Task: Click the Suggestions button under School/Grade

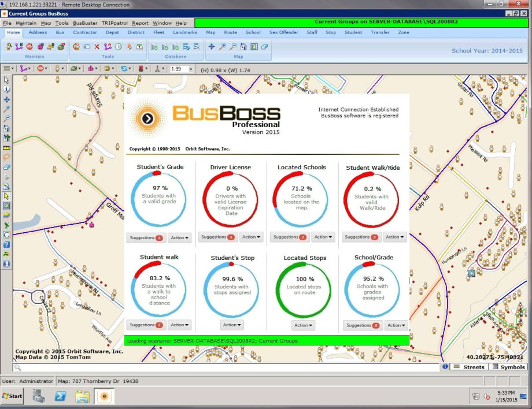Action: [x=363, y=325]
